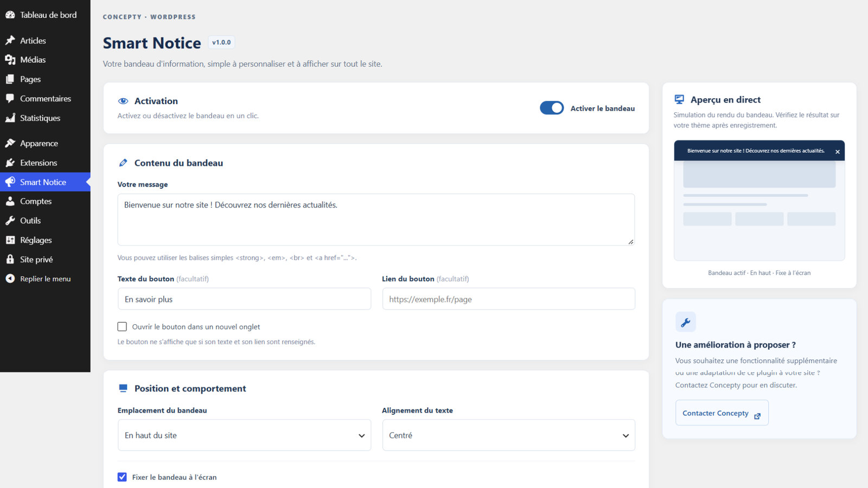The height and width of the screenshot is (488, 868).
Task: Uncheck Fixer le bandeau à l'écran
Action: pyautogui.click(x=122, y=477)
